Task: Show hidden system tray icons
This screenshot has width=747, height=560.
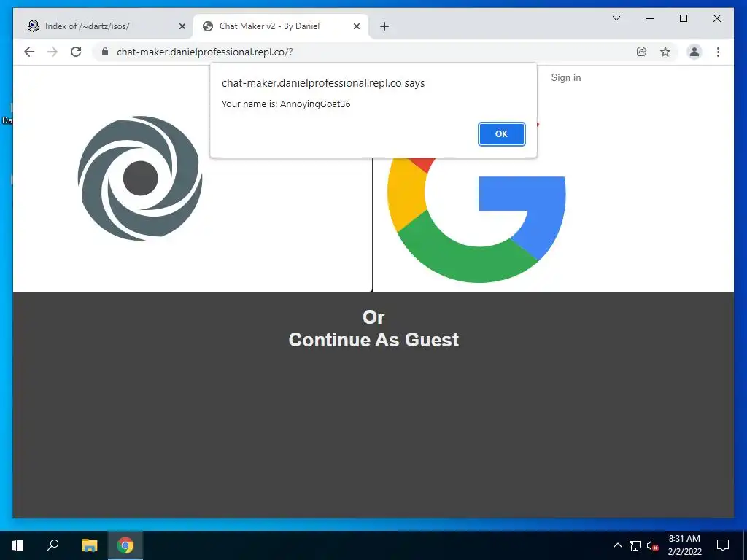Action: point(617,545)
